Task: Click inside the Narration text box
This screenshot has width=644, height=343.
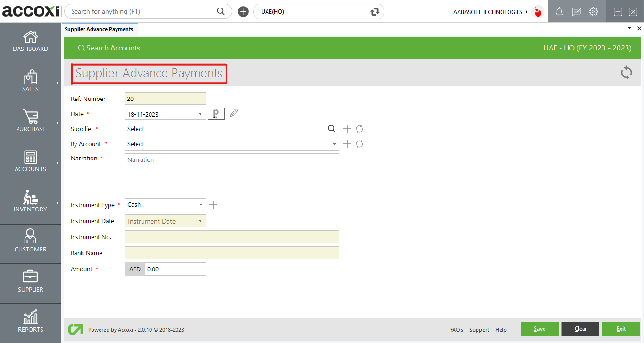Action: tap(232, 174)
